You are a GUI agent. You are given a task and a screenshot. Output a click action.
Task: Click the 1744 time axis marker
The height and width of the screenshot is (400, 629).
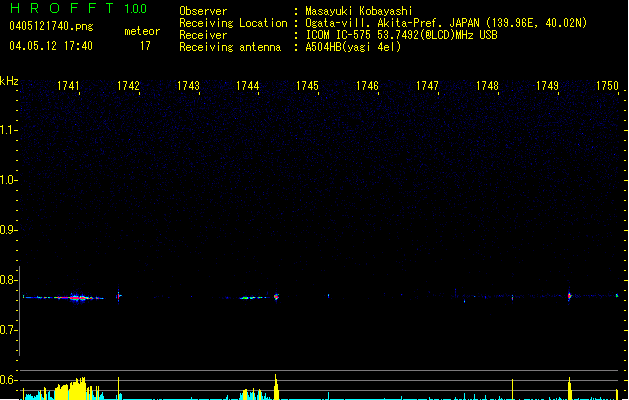pyautogui.click(x=248, y=86)
